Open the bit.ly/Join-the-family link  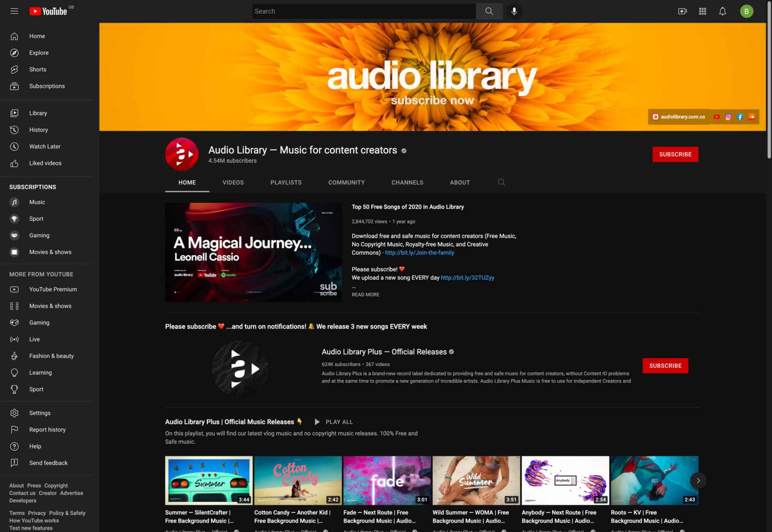419,253
